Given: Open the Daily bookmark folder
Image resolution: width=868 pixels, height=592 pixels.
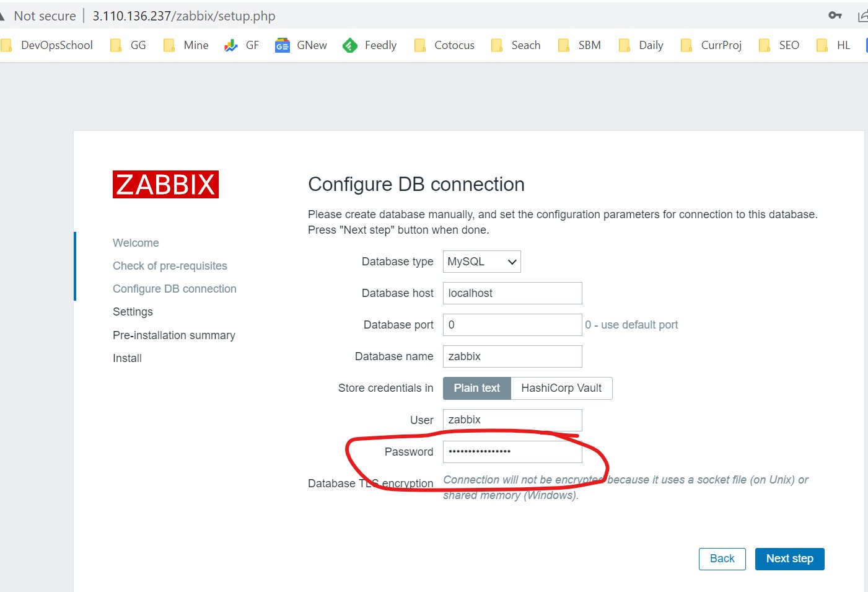Looking at the screenshot, I should click(x=641, y=45).
